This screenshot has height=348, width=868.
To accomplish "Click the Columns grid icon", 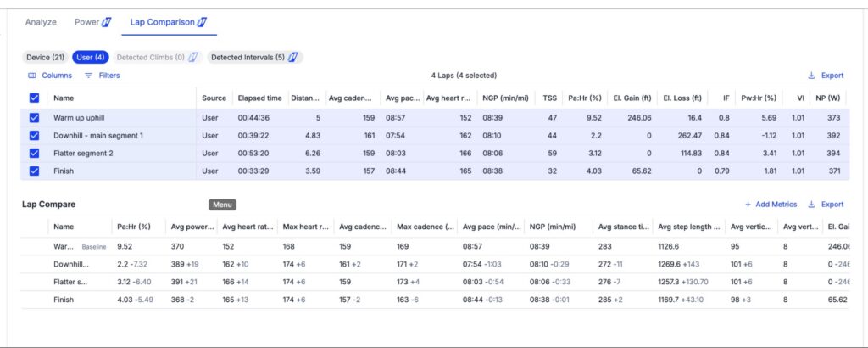I will 32,76.
